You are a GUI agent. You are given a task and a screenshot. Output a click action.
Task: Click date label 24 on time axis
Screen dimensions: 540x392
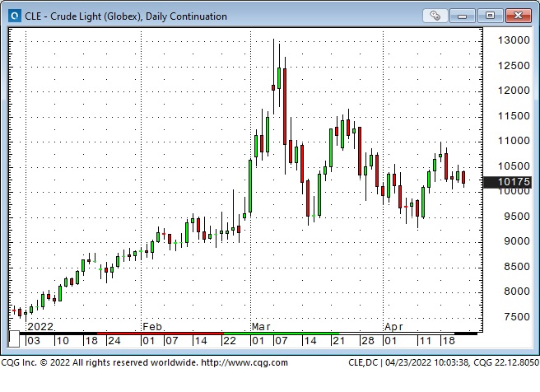pyautogui.click(x=114, y=341)
